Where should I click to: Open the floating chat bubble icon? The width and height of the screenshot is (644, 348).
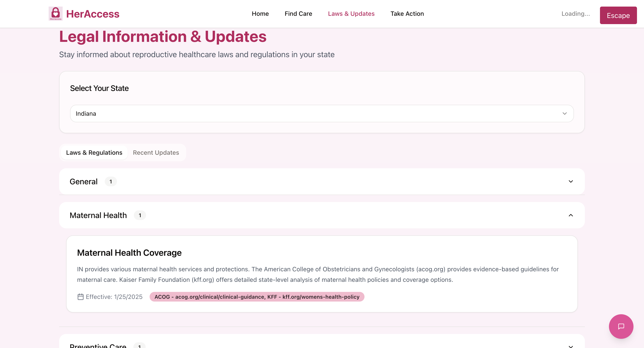click(x=621, y=326)
